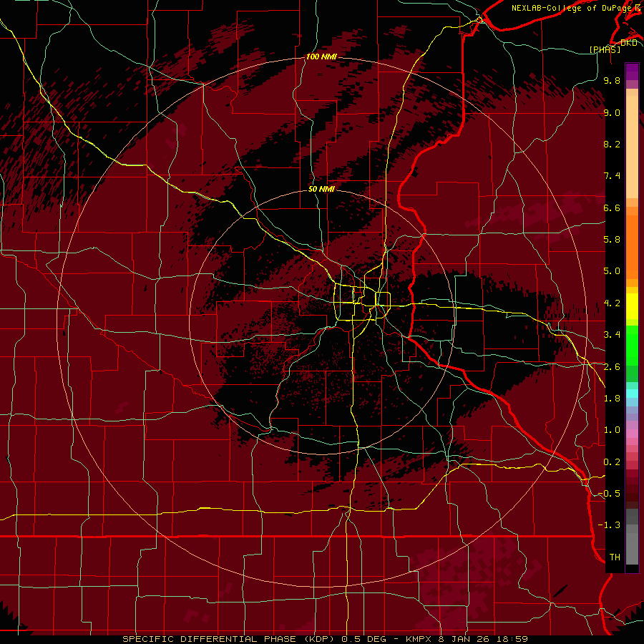Pick the yellow segment of the color bar
This screenshot has width=644, height=644.
[x=632, y=306]
